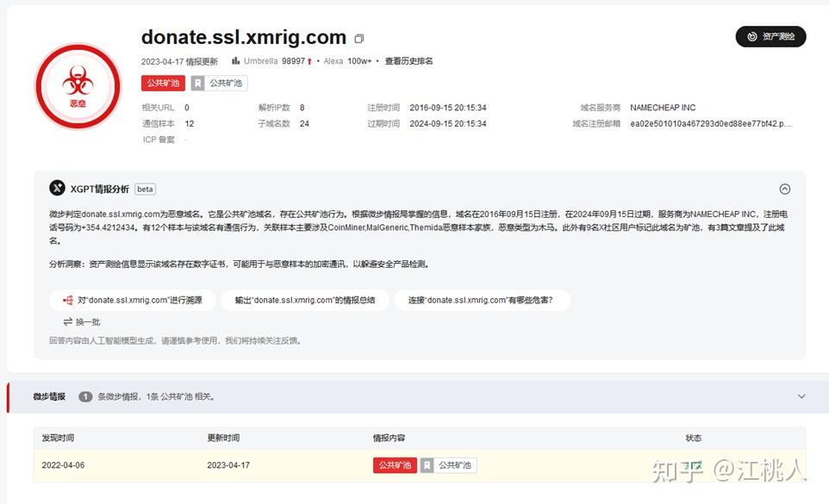Click the 状态 column header

(693, 438)
